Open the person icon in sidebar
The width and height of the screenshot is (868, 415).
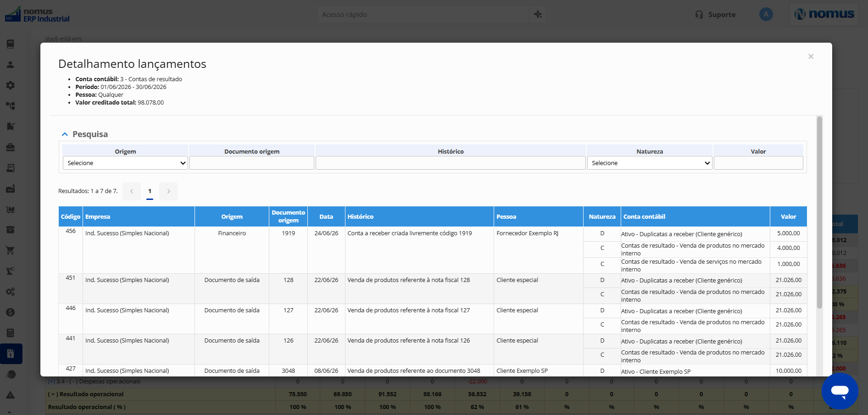pos(11,65)
